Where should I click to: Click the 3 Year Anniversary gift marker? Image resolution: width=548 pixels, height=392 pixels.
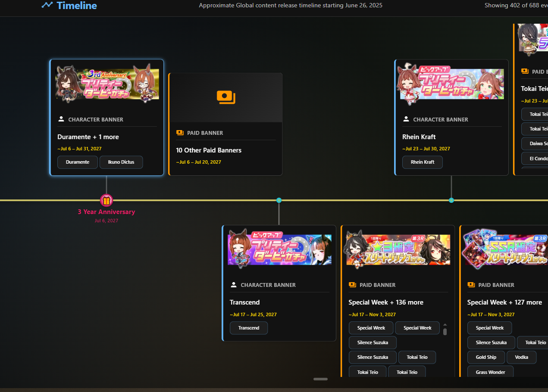coord(106,200)
